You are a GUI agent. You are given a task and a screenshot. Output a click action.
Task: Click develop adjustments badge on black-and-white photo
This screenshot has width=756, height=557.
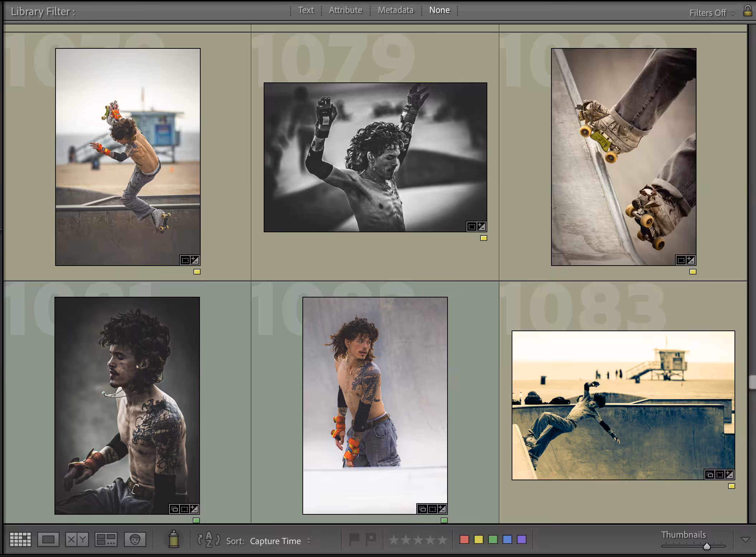(482, 227)
